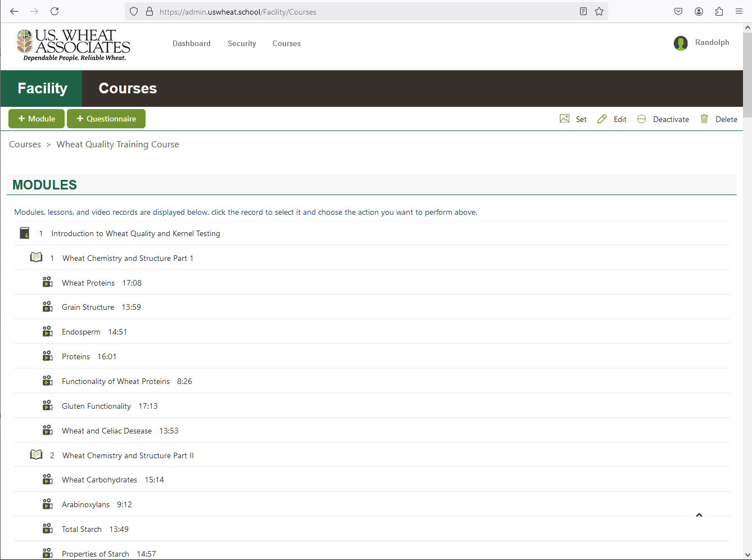Image resolution: width=752 pixels, height=560 pixels.
Task: Click the Edit pencil icon
Action: coord(602,119)
